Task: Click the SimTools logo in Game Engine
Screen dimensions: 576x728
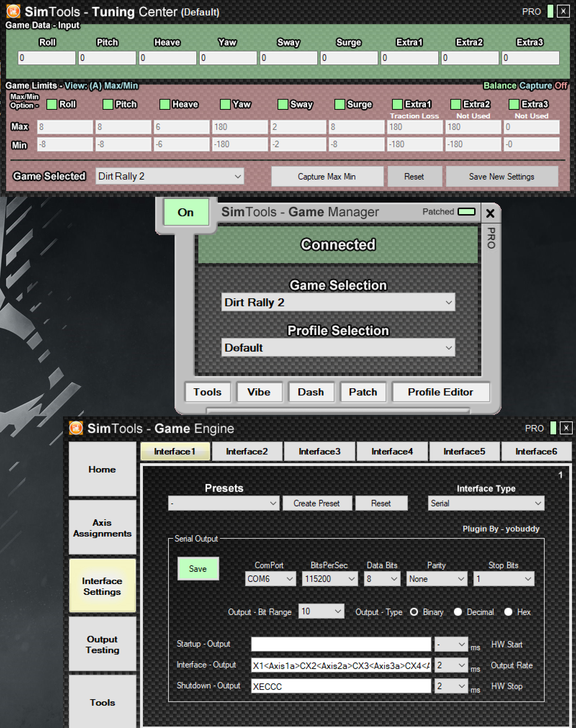Action: pyautogui.click(x=76, y=428)
